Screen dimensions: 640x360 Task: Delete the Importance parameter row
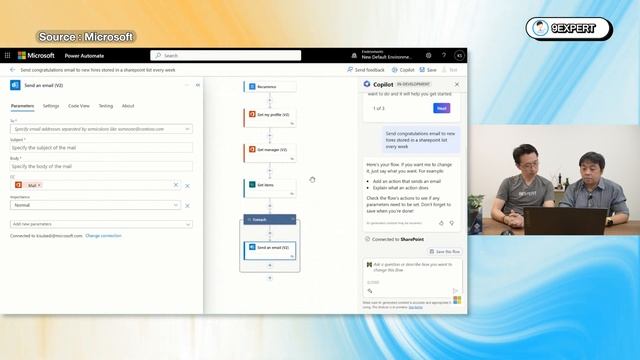pos(187,206)
